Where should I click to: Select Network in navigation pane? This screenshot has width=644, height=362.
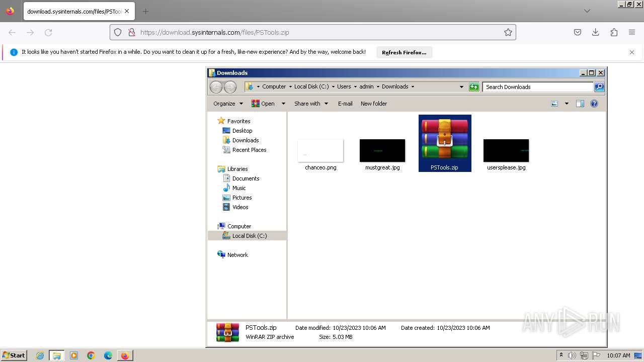click(237, 255)
